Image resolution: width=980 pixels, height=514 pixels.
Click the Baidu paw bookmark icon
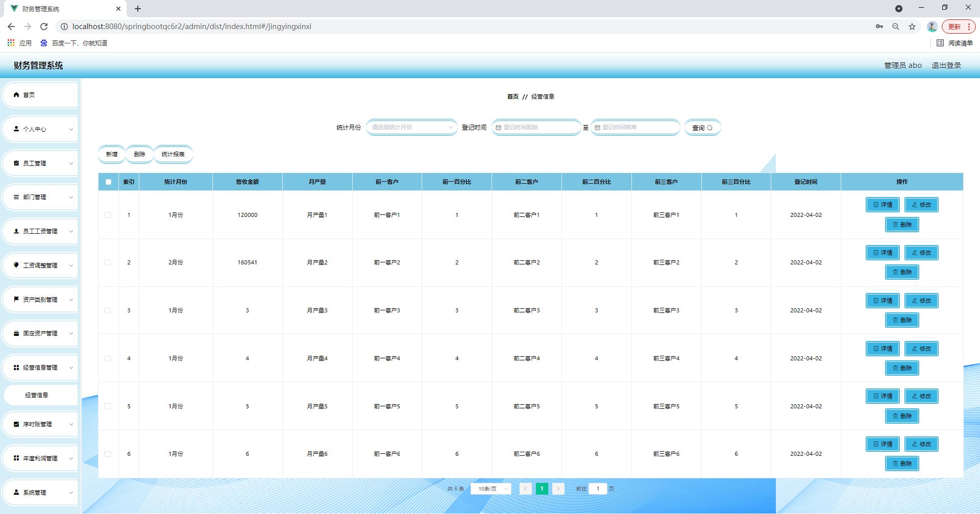(x=44, y=43)
